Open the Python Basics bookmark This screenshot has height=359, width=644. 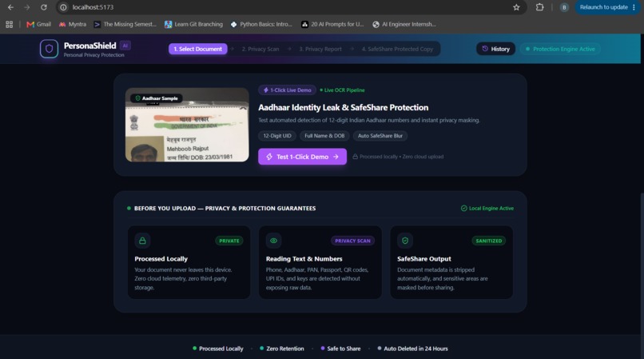point(261,24)
